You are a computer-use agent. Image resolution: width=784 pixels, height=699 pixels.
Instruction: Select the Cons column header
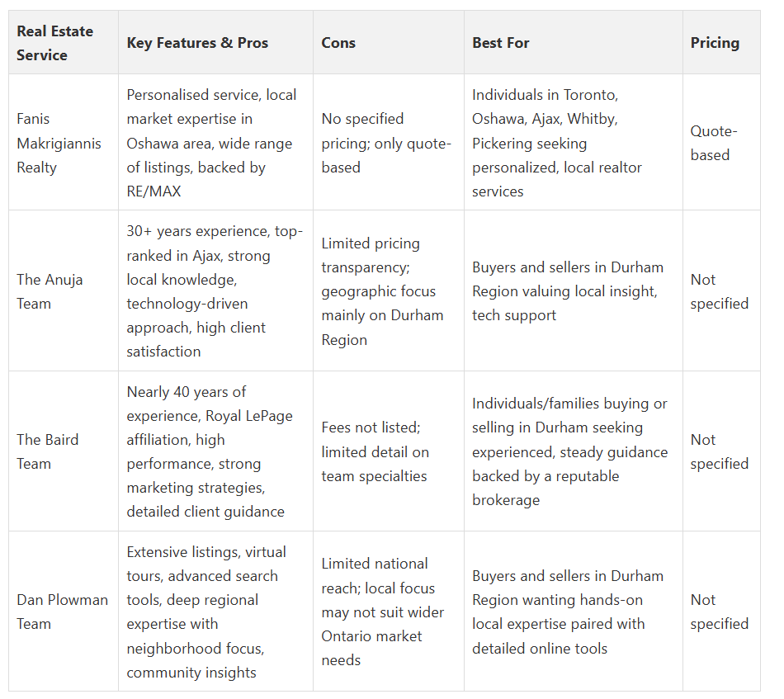pyautogui.click(x=338, y=43)
